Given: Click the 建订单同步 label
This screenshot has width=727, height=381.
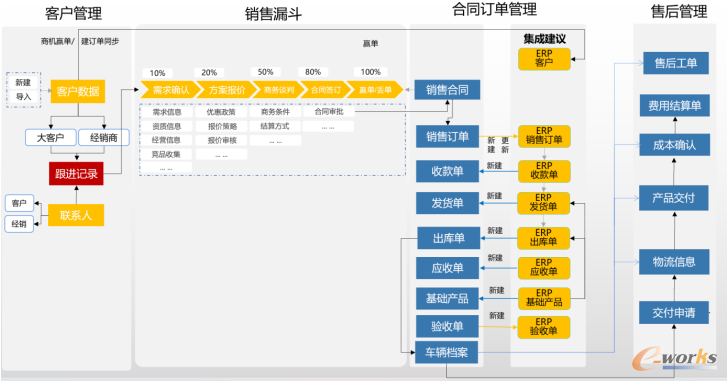Looking at the screenshot, I should (x=100, y=41).
